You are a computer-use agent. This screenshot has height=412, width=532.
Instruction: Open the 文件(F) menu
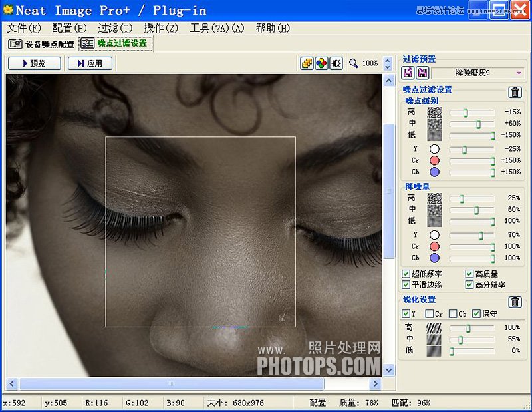coord(24,28)
